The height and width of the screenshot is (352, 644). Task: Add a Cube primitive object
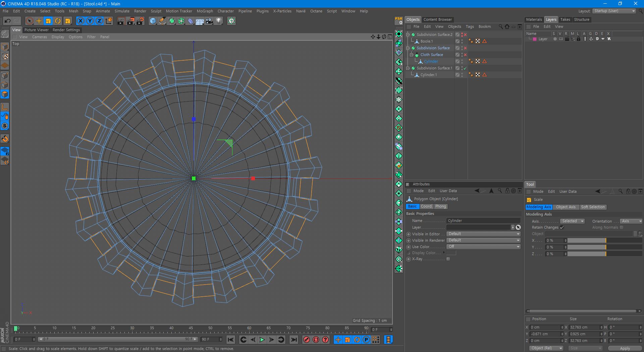tap(153, 21)
